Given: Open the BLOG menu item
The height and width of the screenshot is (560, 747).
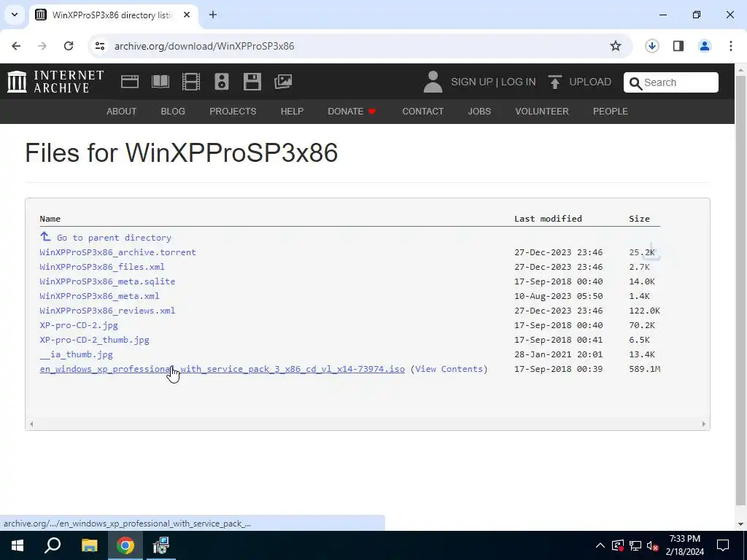Looking at the screenshot, I should (x=173, y=112).
